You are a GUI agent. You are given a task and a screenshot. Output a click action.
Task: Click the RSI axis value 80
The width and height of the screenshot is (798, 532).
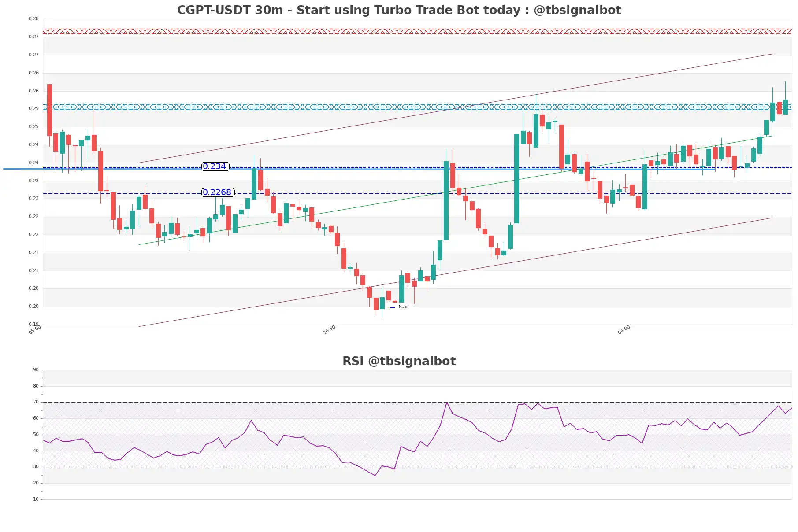[36, 386]
